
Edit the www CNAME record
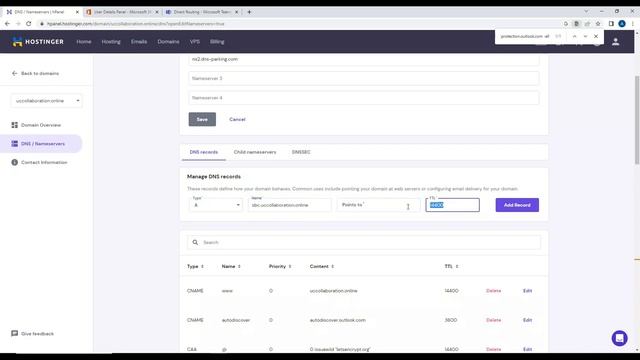[x=527, y=291]
